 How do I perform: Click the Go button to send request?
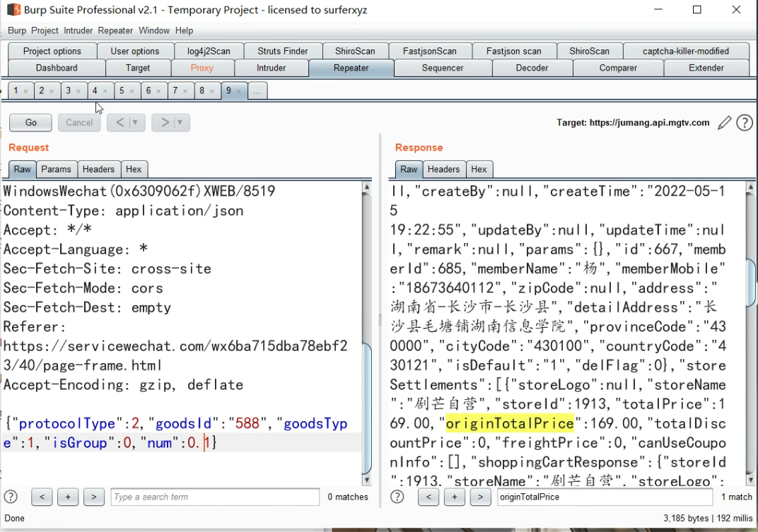(x=31, y=123)
